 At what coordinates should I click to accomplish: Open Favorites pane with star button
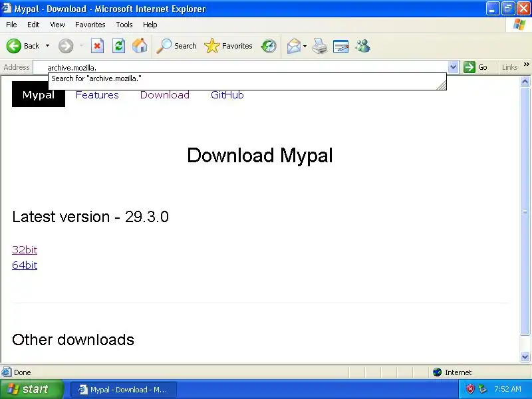click(228, 46)
